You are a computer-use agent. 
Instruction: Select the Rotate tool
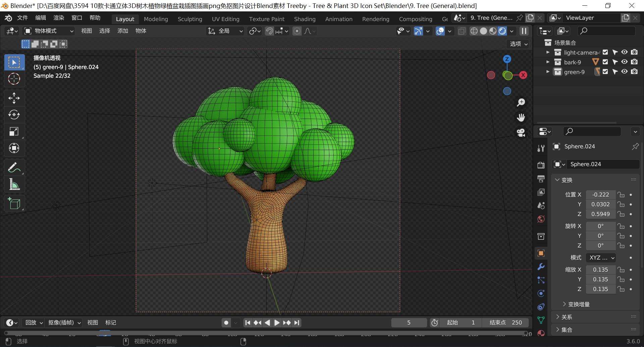(14, 115)
